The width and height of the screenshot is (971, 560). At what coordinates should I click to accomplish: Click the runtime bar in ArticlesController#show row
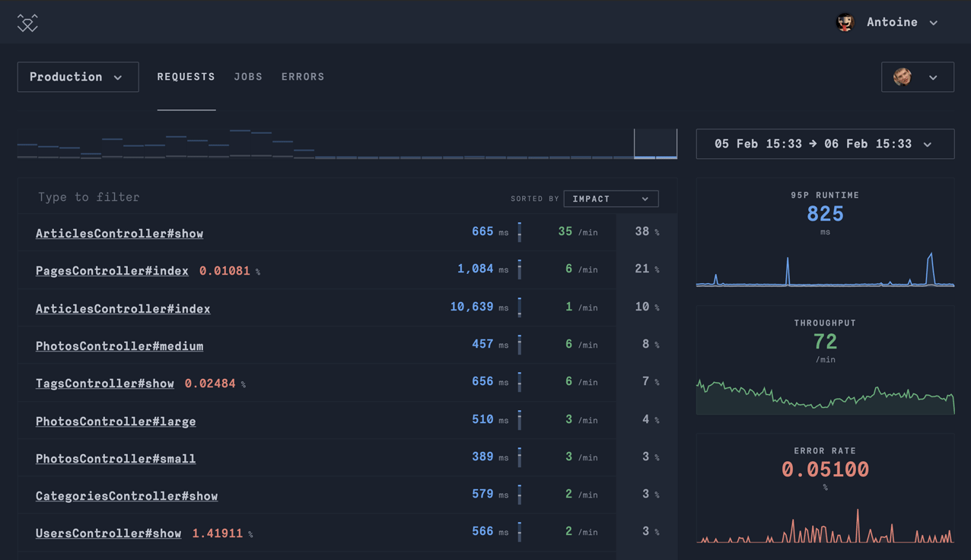(x=520, y=232)
